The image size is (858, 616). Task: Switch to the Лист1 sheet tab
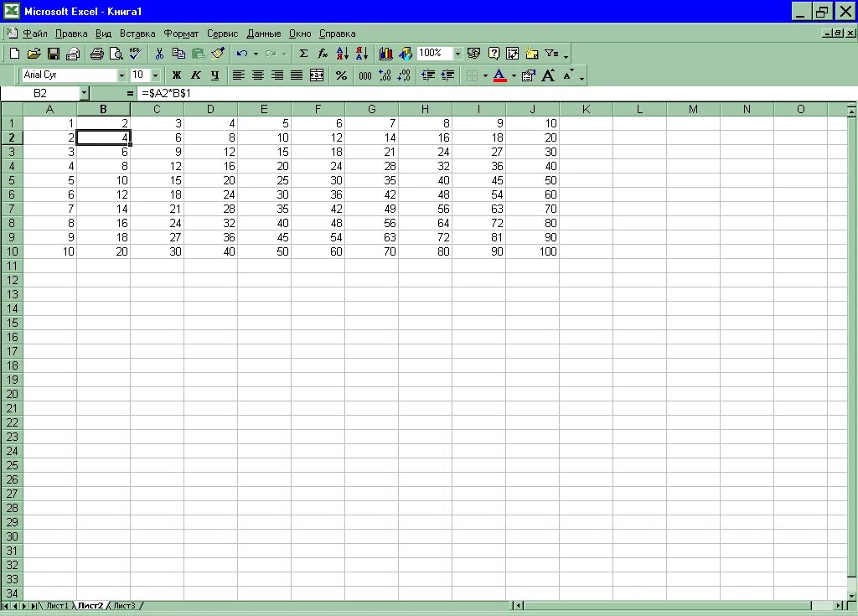coord(57,606)
